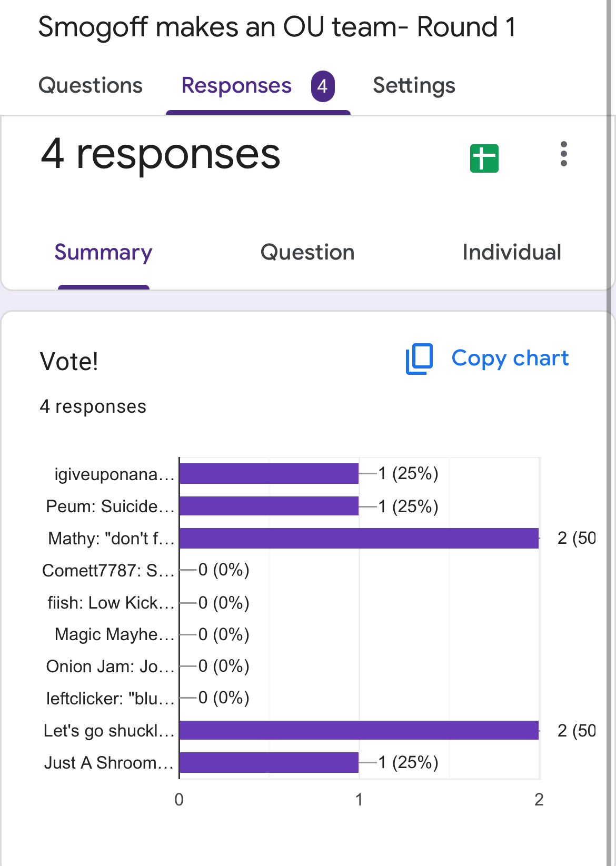The image size is (616, 866).
Task: Switch to the Question view
Action: click(x=307, y=253)
